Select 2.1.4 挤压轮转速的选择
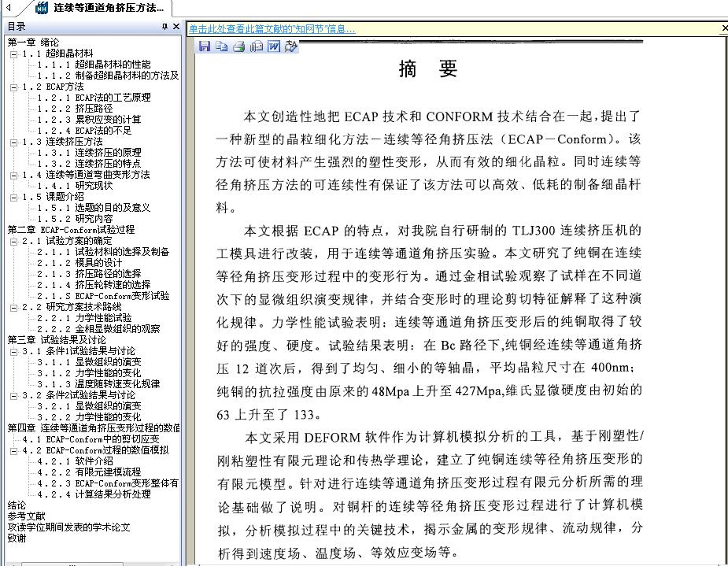This screenshot has height=566, width=728. pyautogui.click(x=94, y=285)
